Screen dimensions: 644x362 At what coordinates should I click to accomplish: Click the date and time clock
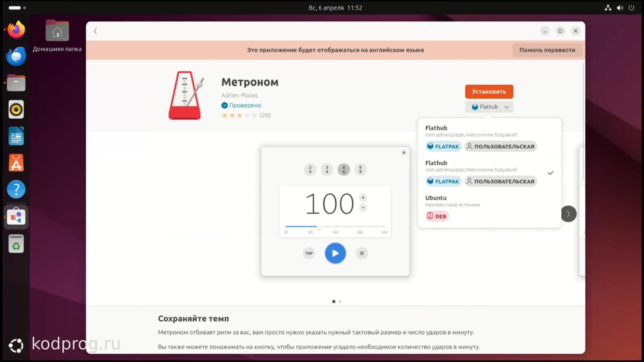pos(335,8)
